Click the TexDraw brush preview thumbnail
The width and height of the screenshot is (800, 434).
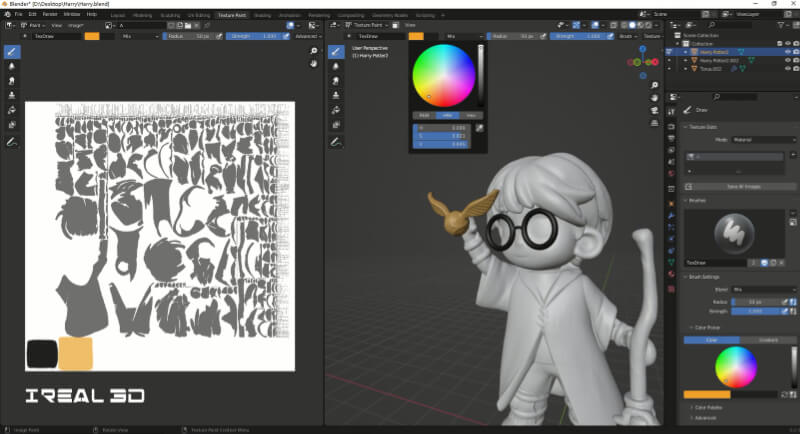point(734,234)
